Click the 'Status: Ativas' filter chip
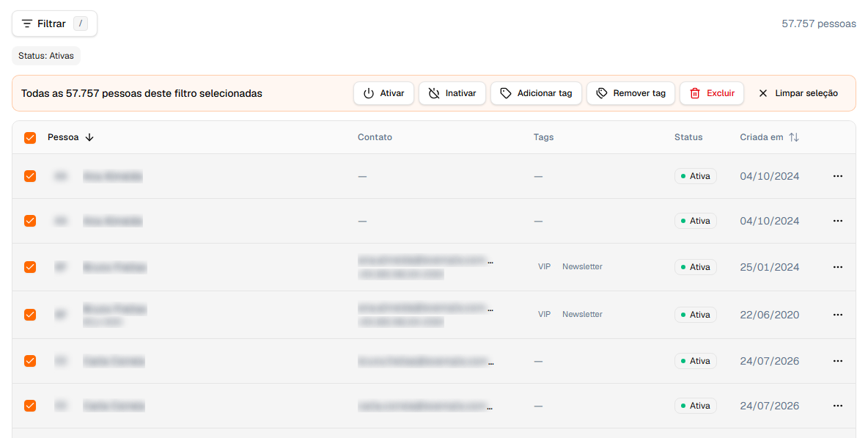868x438 pixels. click(46, 56)
